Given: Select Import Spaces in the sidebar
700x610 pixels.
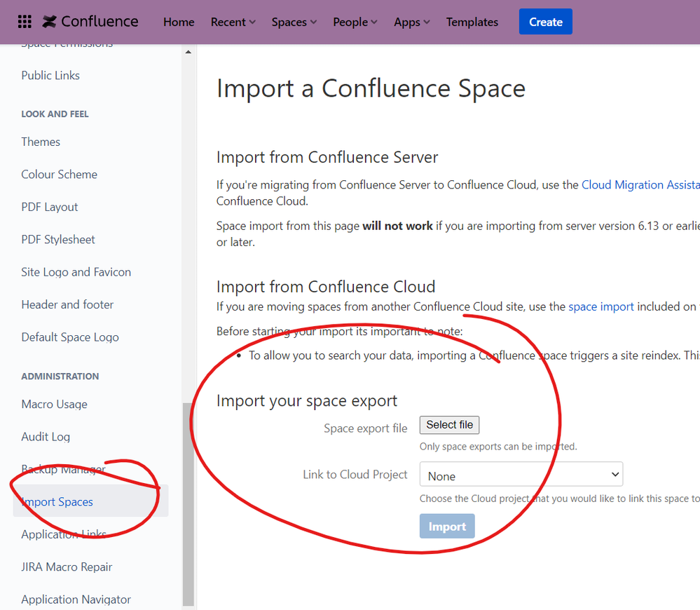Looking at the screenshot, I should point(57,501).
